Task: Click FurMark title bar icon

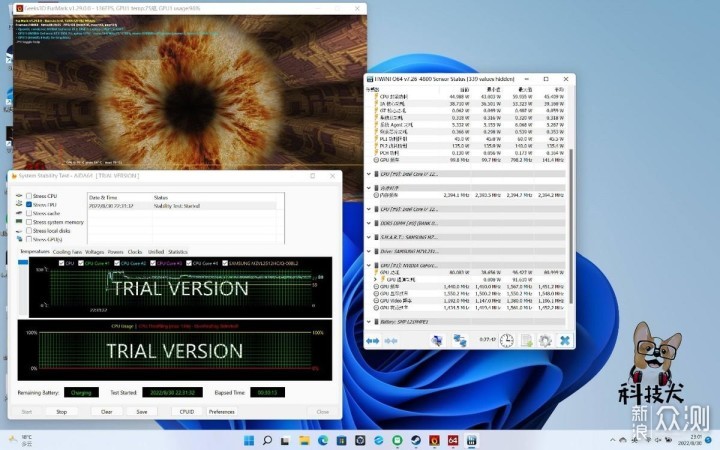Action: pos(20,8)
